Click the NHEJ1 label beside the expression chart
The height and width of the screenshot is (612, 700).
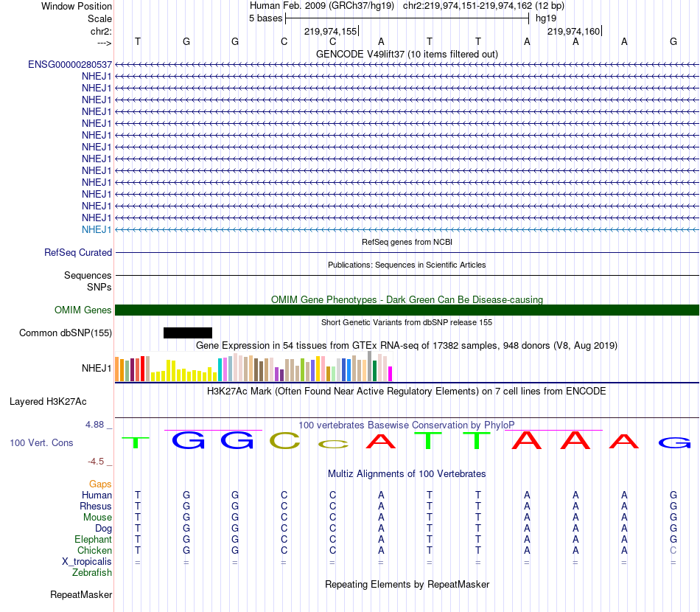[97, 368]
